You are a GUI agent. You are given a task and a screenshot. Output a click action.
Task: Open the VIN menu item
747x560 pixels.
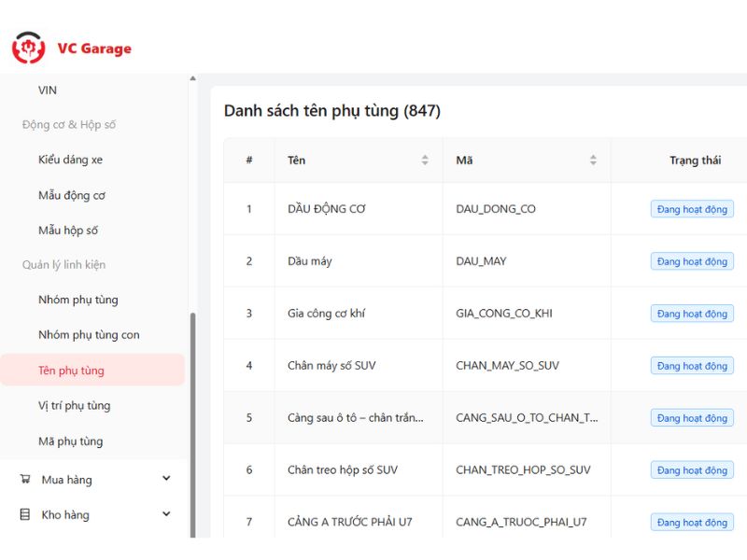tap(48, 90)
